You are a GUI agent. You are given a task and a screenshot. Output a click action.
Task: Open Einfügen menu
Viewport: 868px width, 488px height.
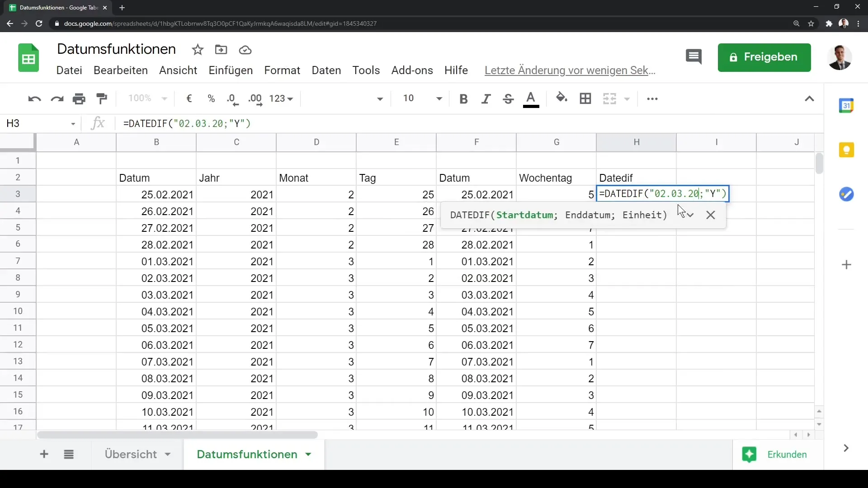(231, 70)
